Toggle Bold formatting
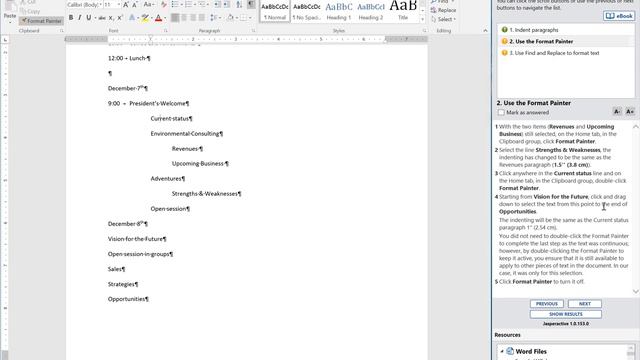 click(x=71, y=18)
